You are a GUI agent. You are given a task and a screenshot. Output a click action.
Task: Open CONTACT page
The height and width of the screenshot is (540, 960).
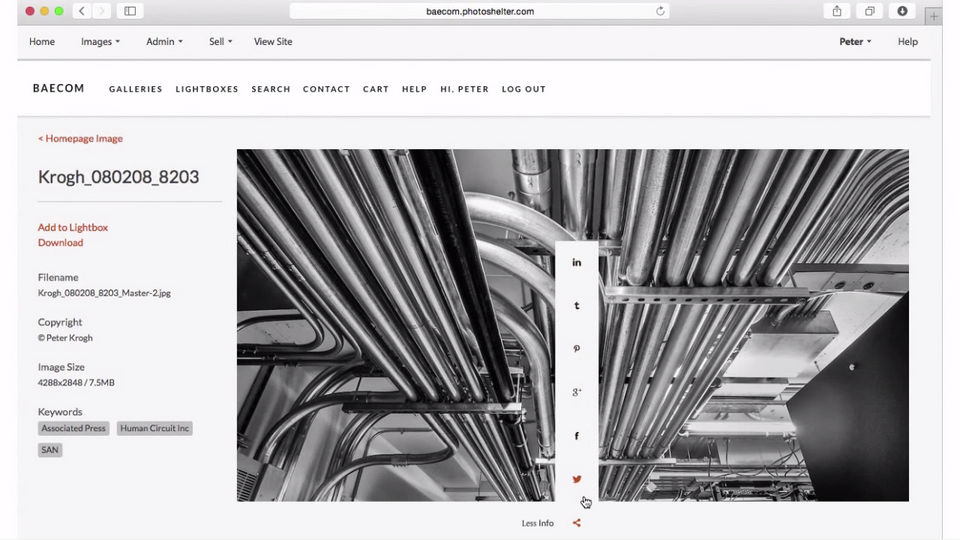point(326,89)
